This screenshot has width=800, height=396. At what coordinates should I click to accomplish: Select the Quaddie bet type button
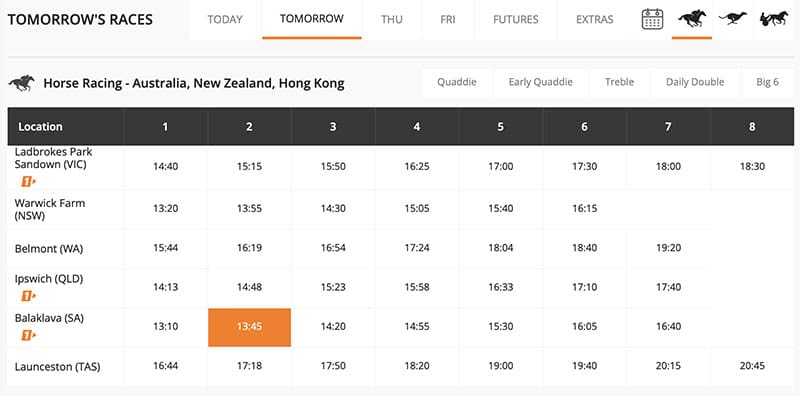click(457, 82)
